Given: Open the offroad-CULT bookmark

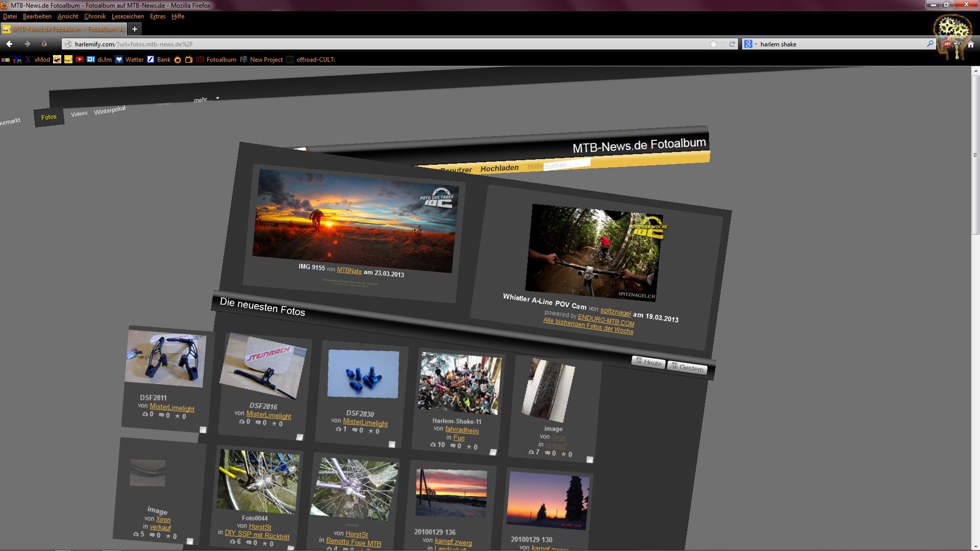Looking at the screenshot, I should tap(311, 60).
